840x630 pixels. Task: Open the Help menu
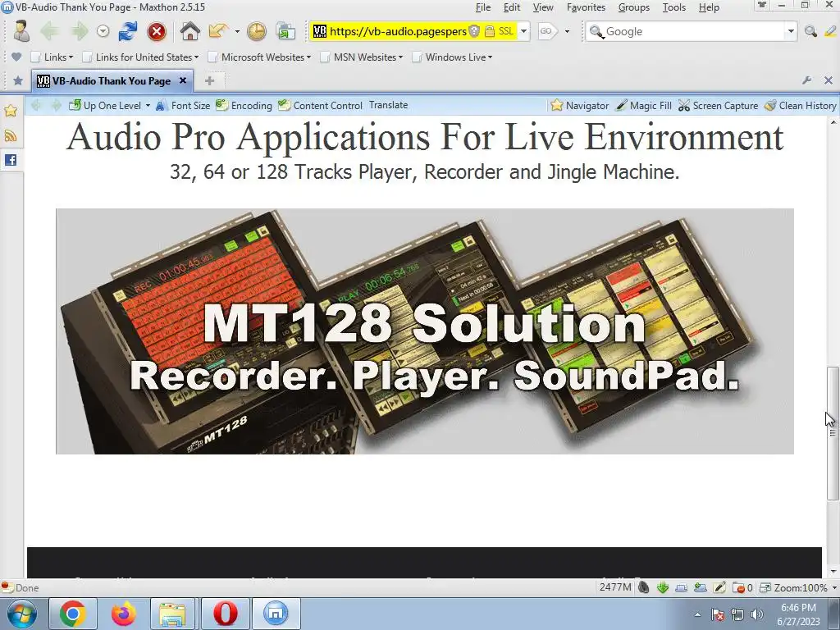click(709, 7)
